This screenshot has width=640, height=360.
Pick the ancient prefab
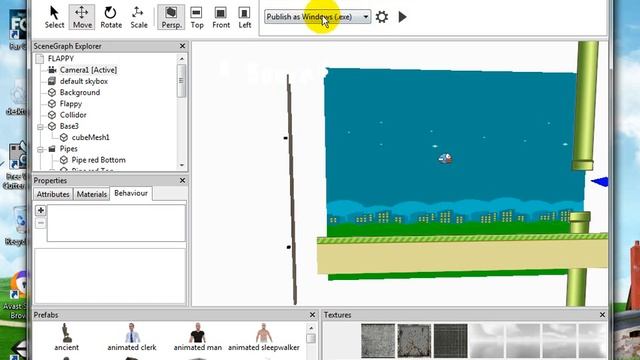tap(67, 337)
